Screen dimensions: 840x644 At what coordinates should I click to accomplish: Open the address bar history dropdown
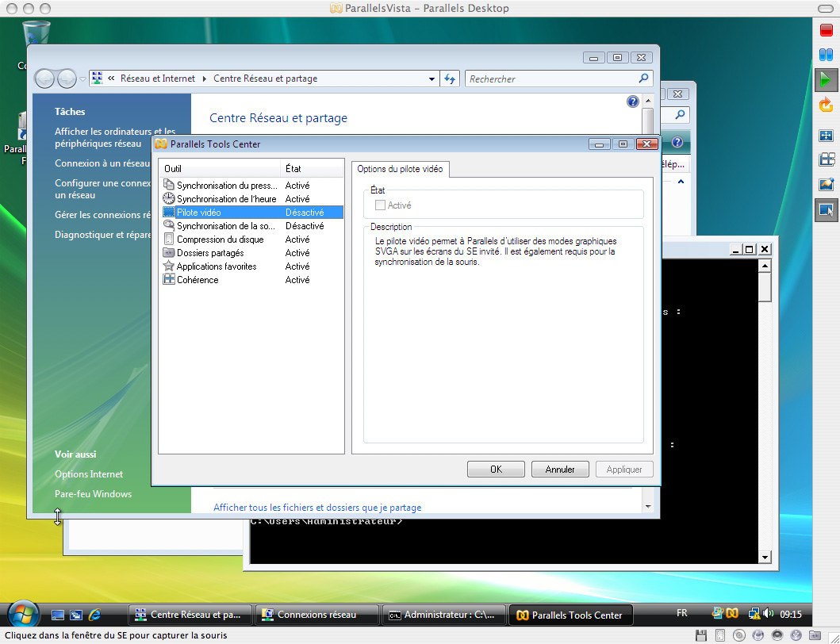pyautogui.click(x=432, y=79)
